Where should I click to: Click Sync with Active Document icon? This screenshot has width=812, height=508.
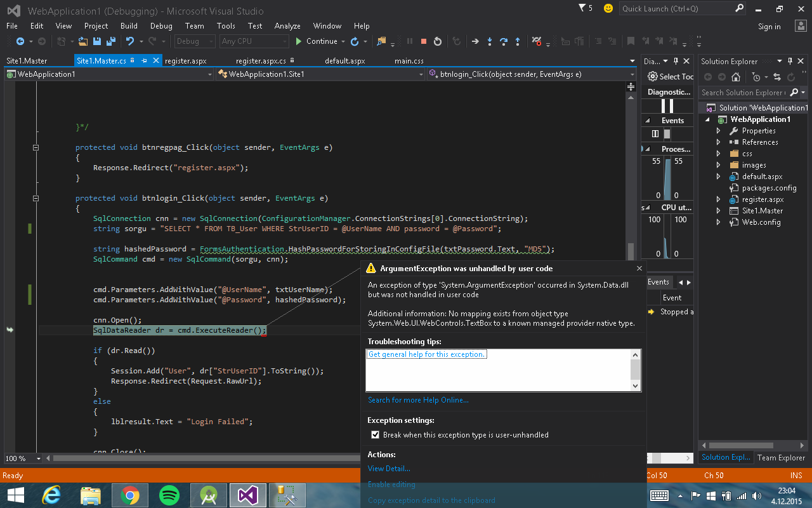pos(777,77)
